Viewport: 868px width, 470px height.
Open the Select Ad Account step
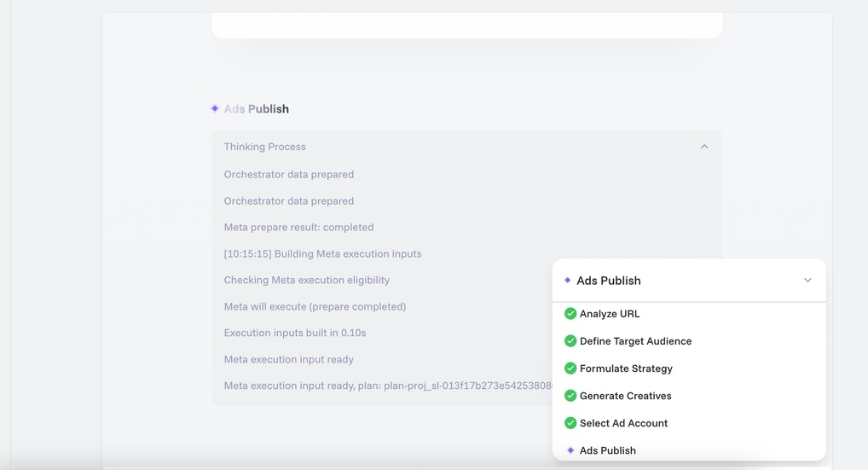(623, 423)
